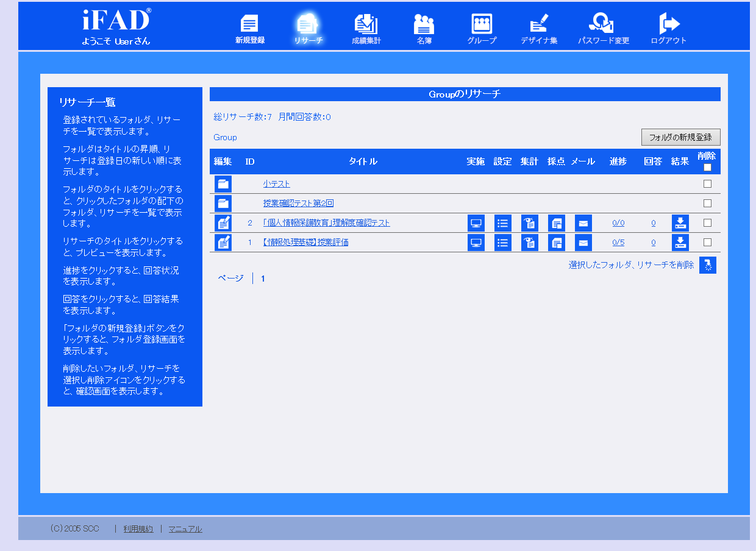Click the delete-selected trash icon

pyautogui.click(x=708, y=265)
